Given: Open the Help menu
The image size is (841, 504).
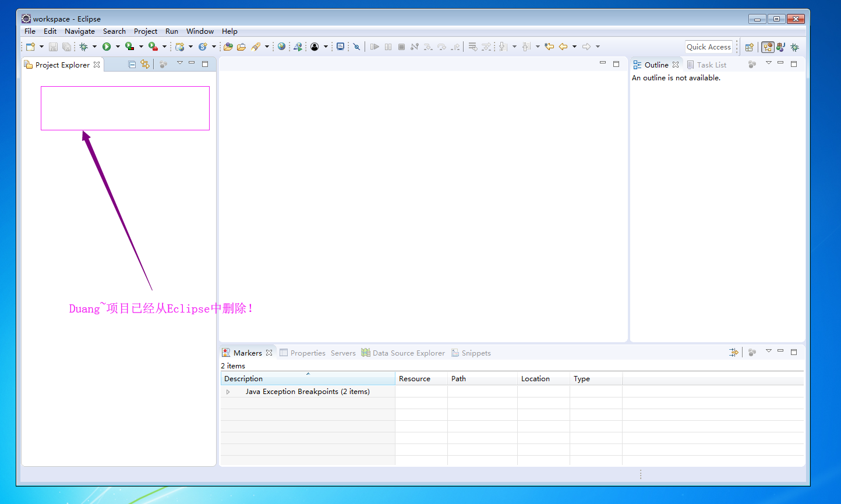Looking at the screenshot, I should click(229, 31).
